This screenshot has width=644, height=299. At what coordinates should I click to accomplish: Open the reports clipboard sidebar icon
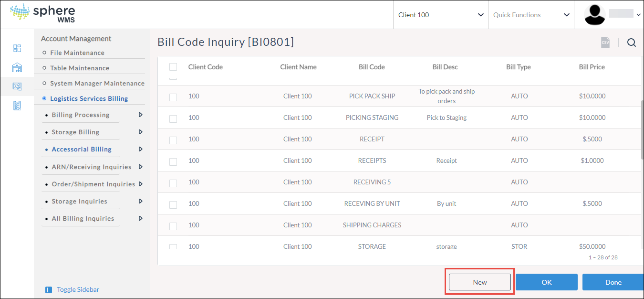tap(17, 106)
